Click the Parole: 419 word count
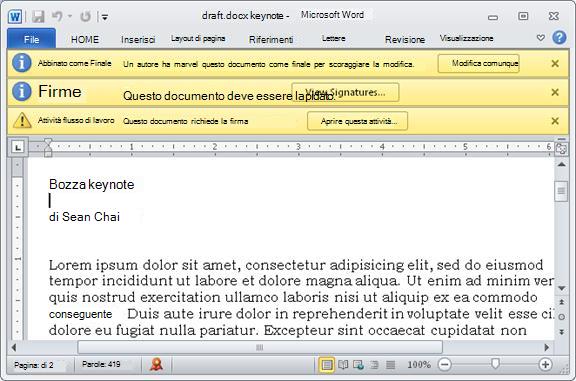 point(101,364)
